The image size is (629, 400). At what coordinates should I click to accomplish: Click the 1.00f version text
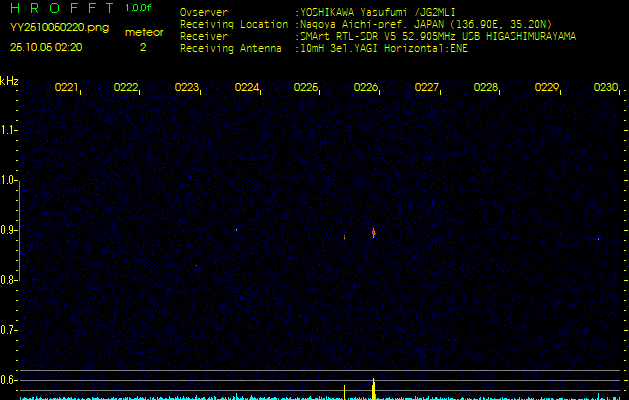139,8
